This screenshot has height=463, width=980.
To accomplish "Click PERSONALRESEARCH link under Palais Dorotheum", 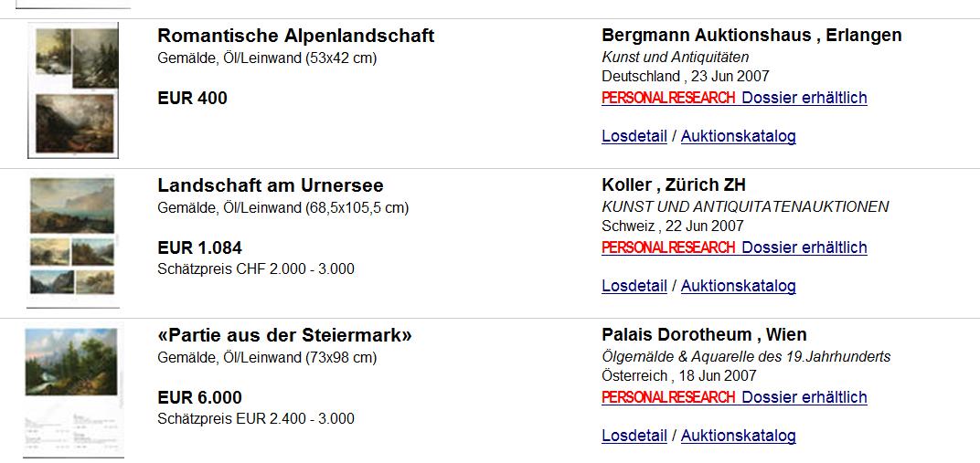I will [668, 397].
